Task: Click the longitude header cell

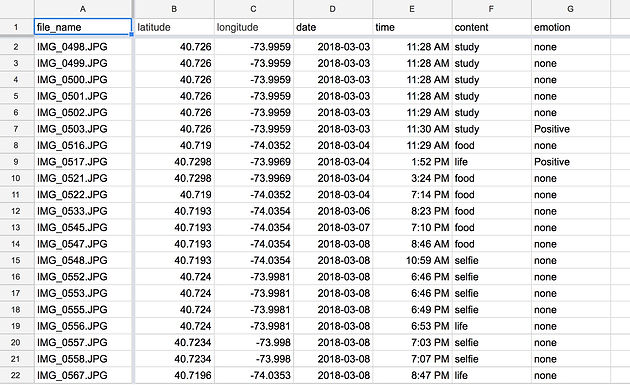Action: tap(254, 27)
